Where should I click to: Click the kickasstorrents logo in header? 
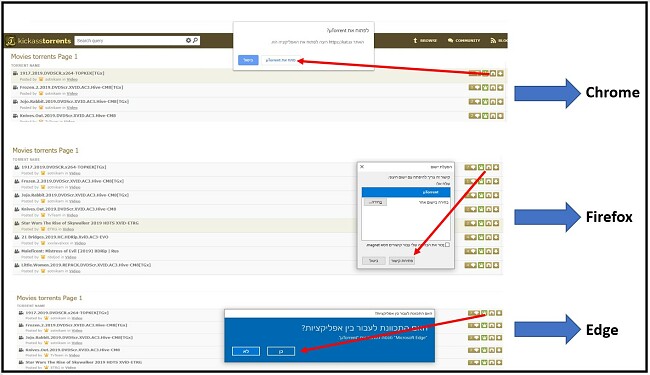tap(39, 41)
